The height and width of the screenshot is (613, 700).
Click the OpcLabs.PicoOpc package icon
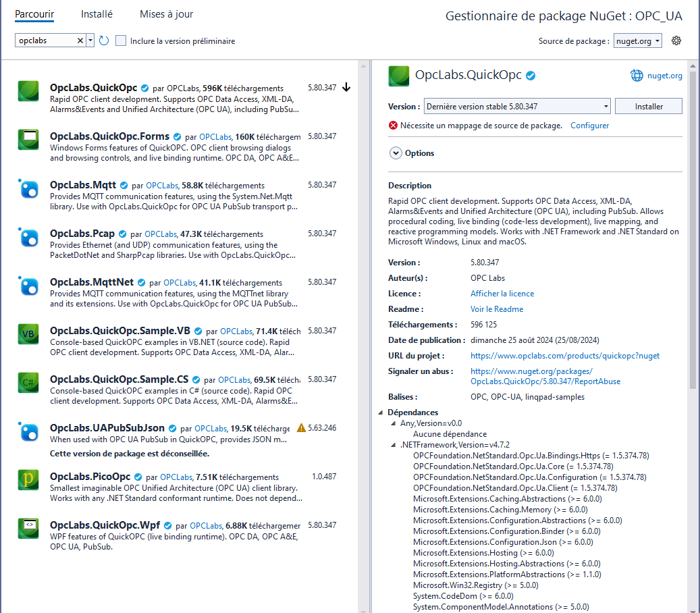28,480
